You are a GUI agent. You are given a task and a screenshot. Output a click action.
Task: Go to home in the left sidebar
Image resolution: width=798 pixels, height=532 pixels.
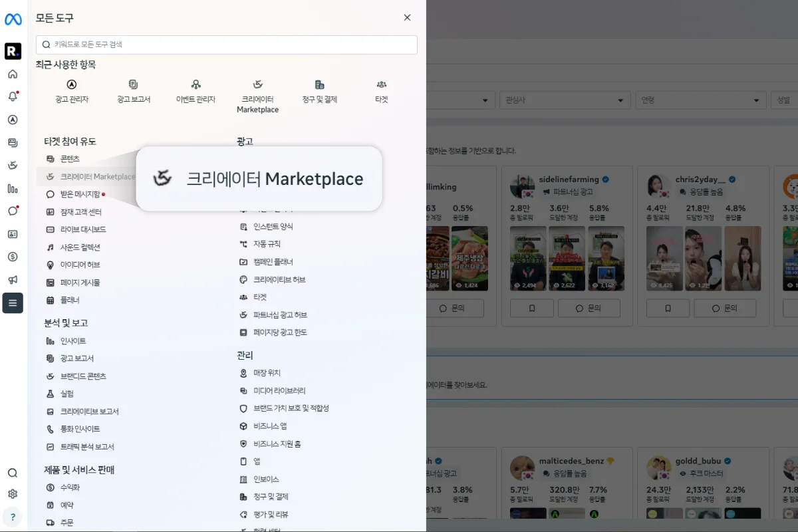click(13, 74)
